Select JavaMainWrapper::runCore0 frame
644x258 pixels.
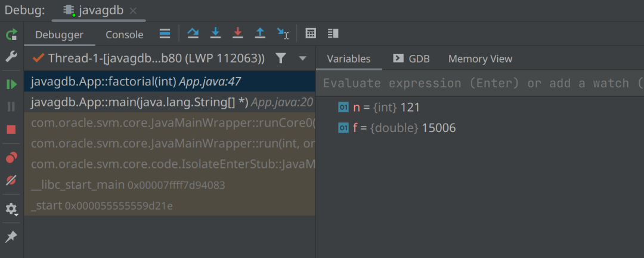(169, 122)
